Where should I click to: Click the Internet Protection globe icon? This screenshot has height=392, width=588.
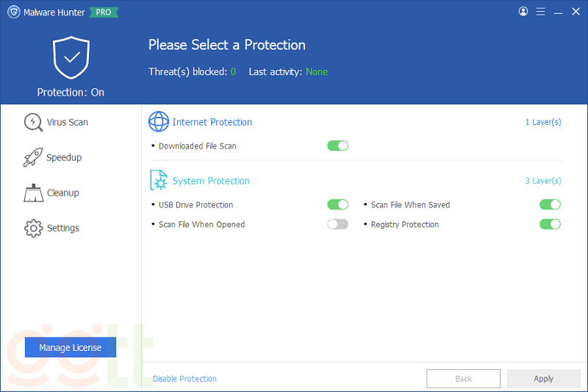coord(159,122)
